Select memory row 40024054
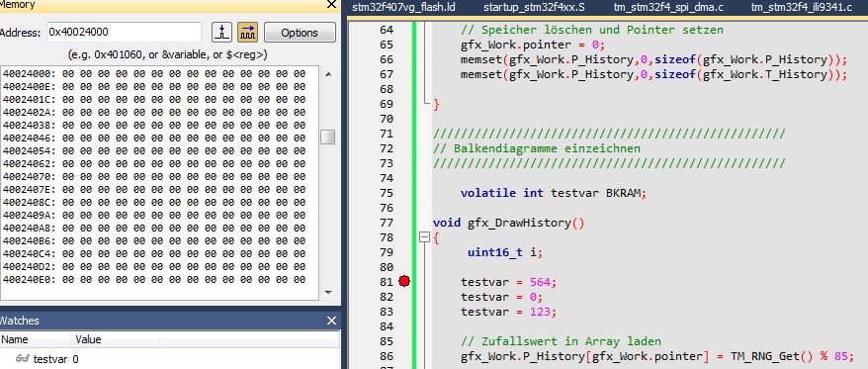Viewport: 868px width, 369px height. click(154, 150)
